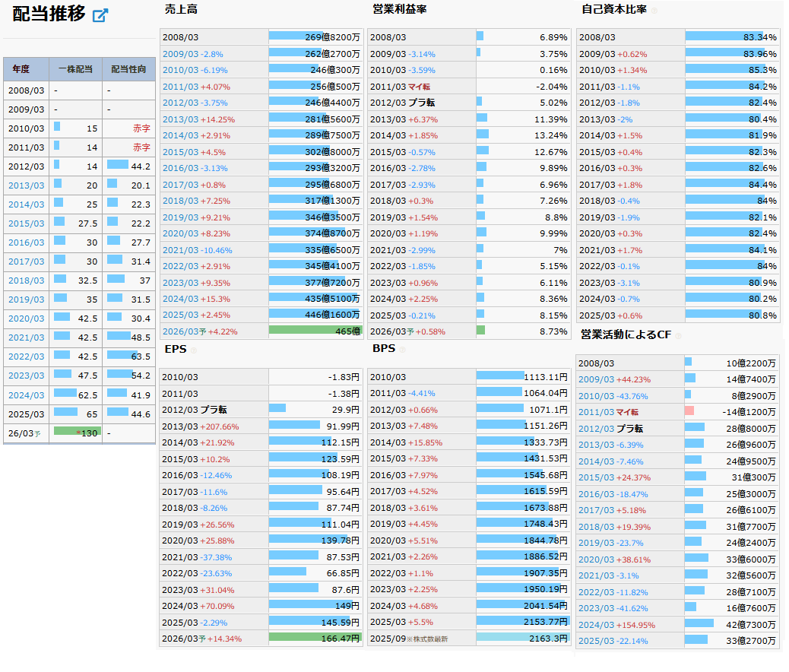Click the help icon next to 自己資本比率
Image resolution: width=789 pixels, height=672 pixels.
[654, 11]
